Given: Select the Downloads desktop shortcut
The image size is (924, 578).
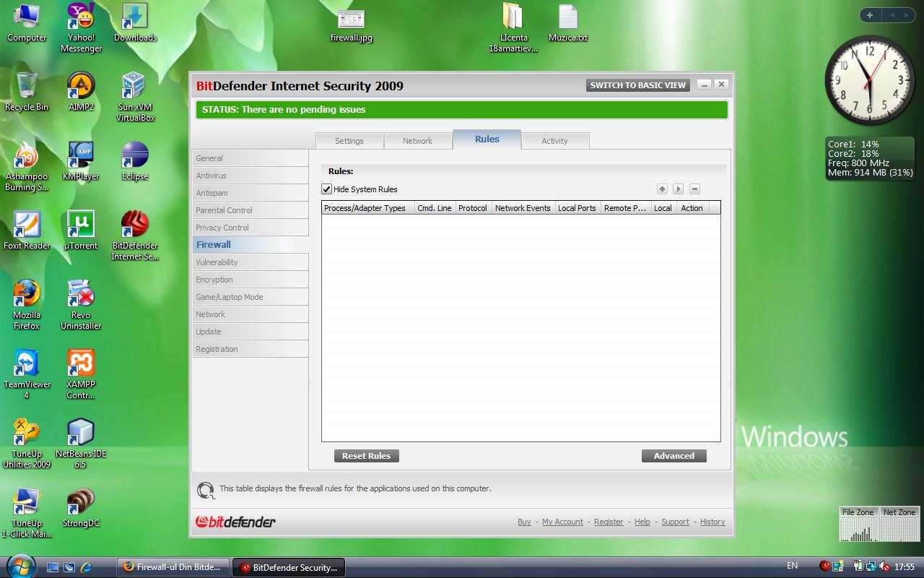Looking at the screenshot, I should [x=135, y=24].
